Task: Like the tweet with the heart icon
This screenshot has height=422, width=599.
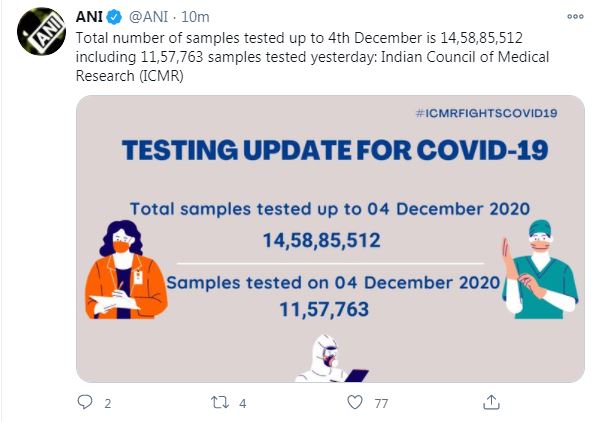Action: point(355,402)
